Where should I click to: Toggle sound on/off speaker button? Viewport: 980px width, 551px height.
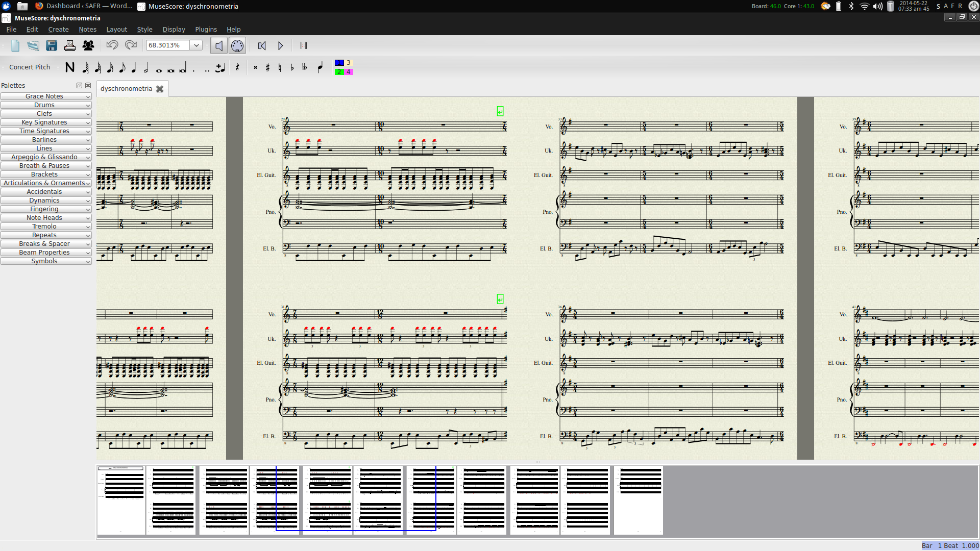219,46
